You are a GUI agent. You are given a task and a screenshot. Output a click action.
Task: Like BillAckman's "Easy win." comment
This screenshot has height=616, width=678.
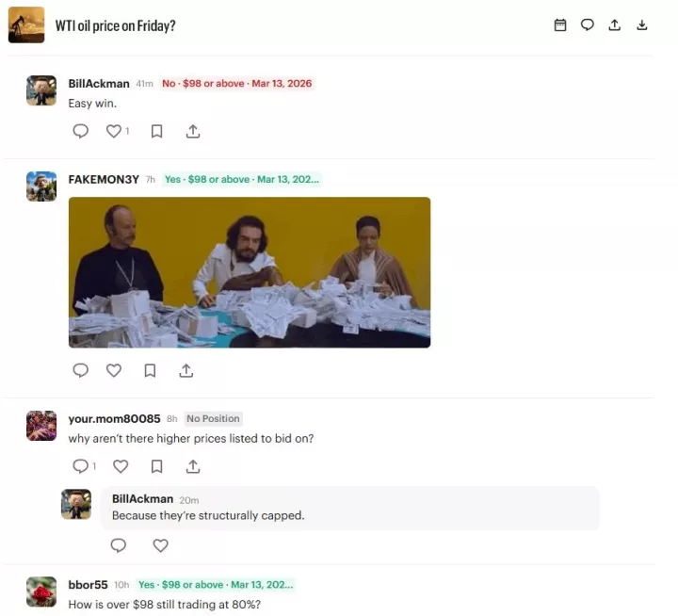(x=114, y=131)
